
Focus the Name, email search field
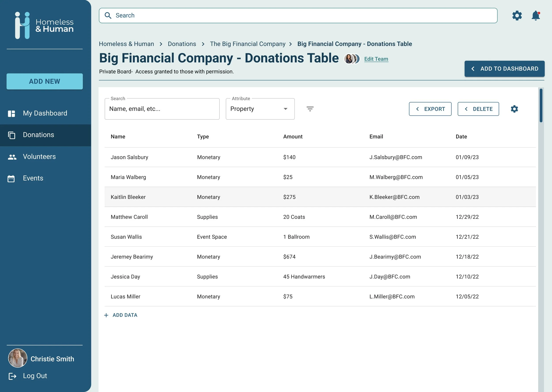tap(162, 109)
